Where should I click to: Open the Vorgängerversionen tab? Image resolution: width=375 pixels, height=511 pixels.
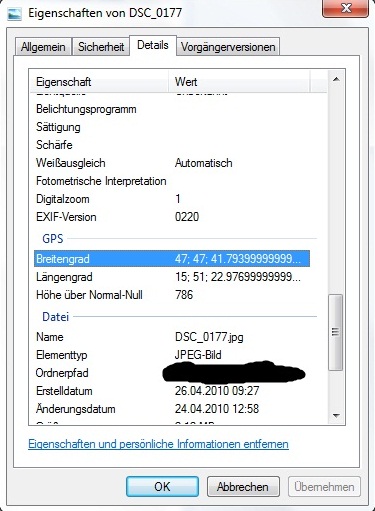coord(228,47)
